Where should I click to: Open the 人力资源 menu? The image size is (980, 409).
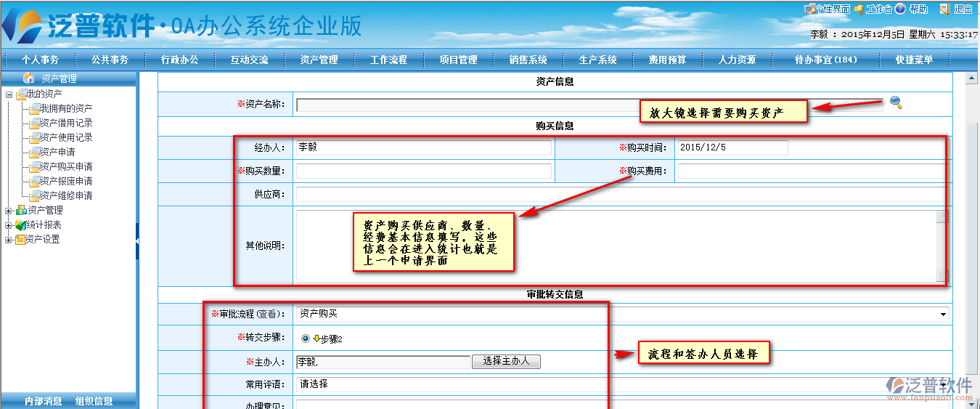(737, 60)
